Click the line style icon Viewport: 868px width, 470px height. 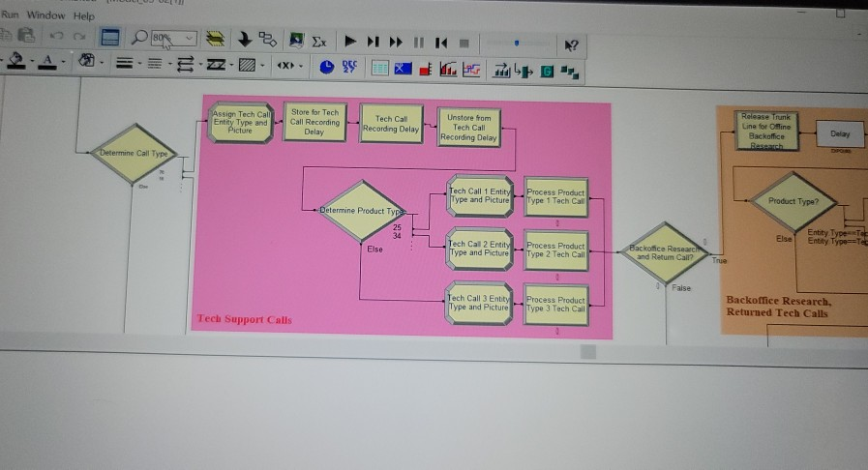click(155, 64)
